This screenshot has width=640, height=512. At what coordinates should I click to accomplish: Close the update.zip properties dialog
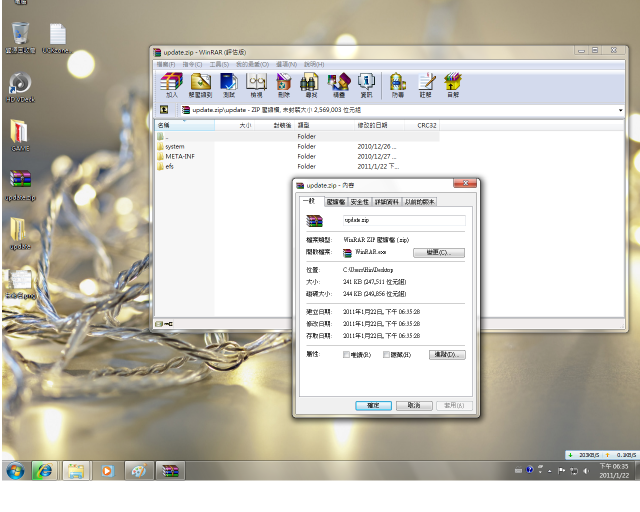point(465,183)
